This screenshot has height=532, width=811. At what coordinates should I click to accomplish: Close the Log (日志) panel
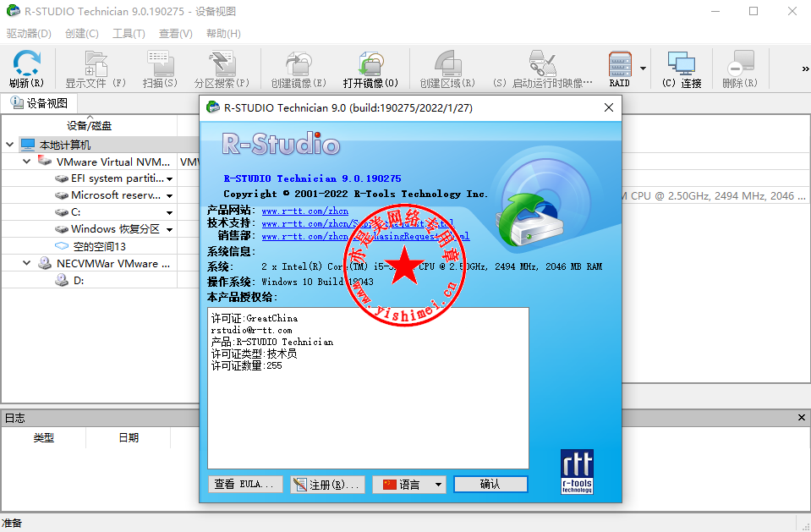pos(801,417)
